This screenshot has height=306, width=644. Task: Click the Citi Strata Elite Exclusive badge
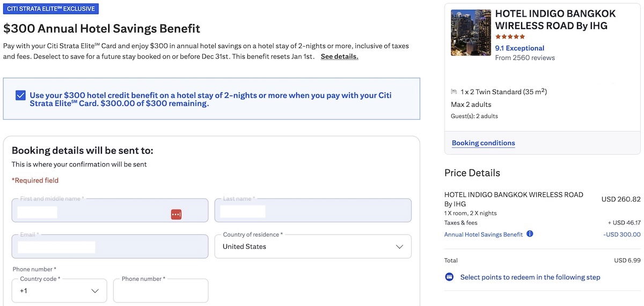click(x=51, y=9)
